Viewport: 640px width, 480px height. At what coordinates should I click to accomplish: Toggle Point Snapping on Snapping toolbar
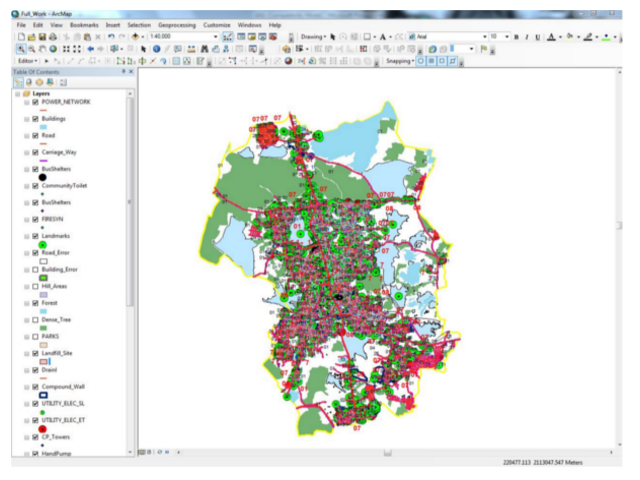(420, 61)
